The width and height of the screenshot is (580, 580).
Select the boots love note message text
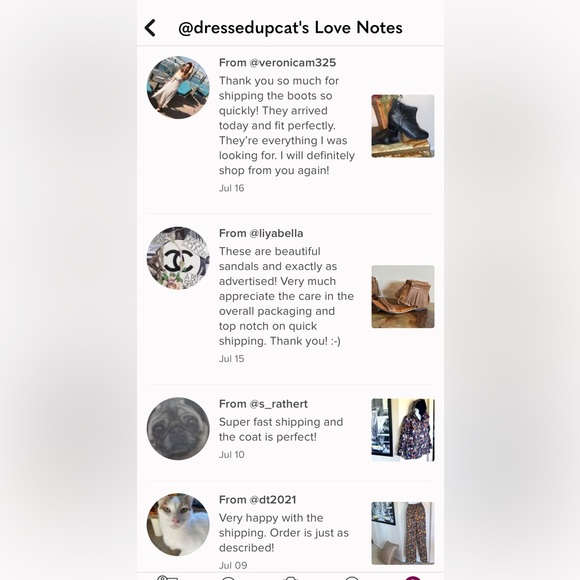287,126
